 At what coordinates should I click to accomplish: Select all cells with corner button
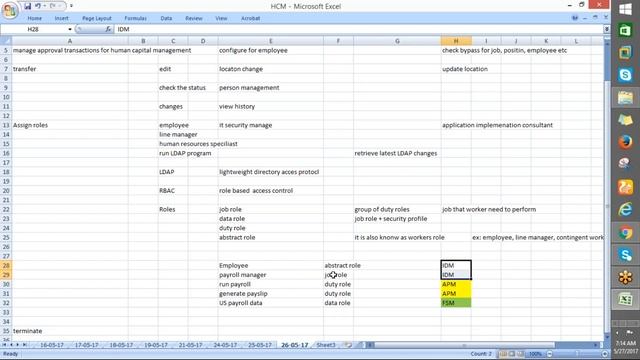(x=6, y=41)
